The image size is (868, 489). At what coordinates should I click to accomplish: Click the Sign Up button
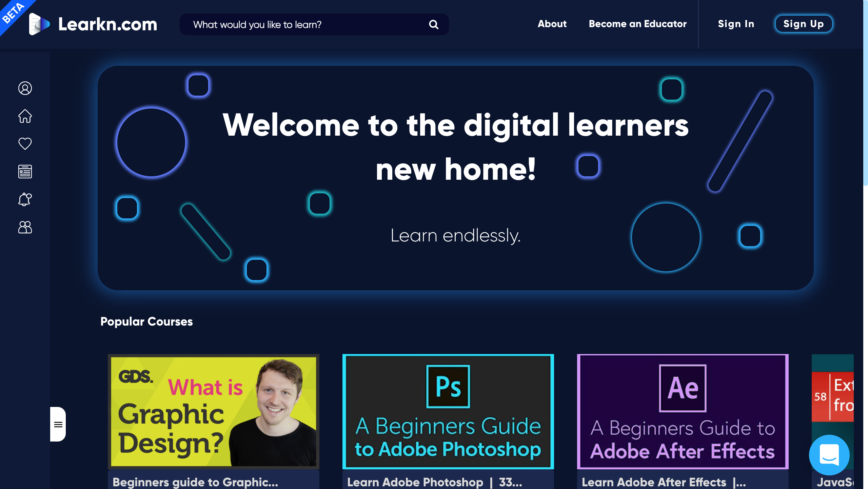point(804,24)
